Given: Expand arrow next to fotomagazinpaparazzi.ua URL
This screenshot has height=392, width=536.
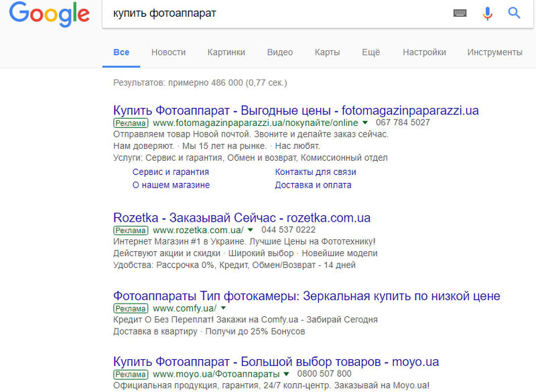Looking at the screenshot, I should point(365,123).
